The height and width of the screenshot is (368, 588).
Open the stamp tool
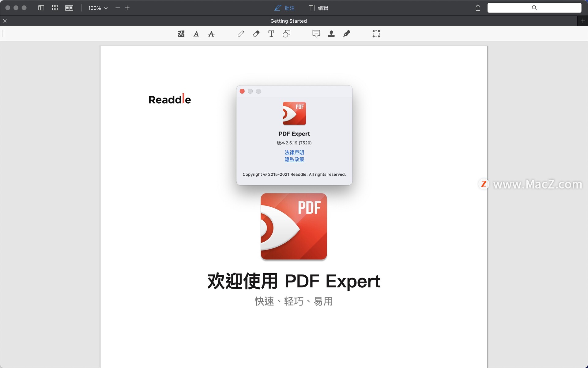tap(331, 34)
